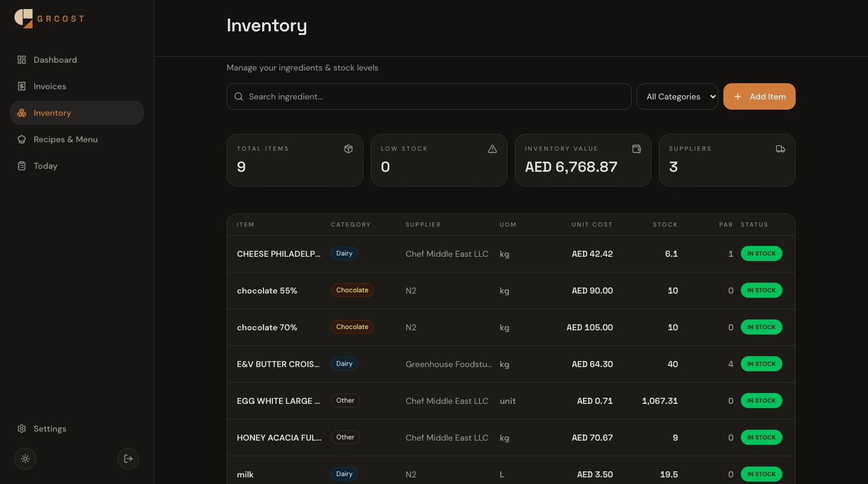This screenshot has height=484, width=868.
Task: Click the Recipes chef hat icon
Action: point(22,139)
